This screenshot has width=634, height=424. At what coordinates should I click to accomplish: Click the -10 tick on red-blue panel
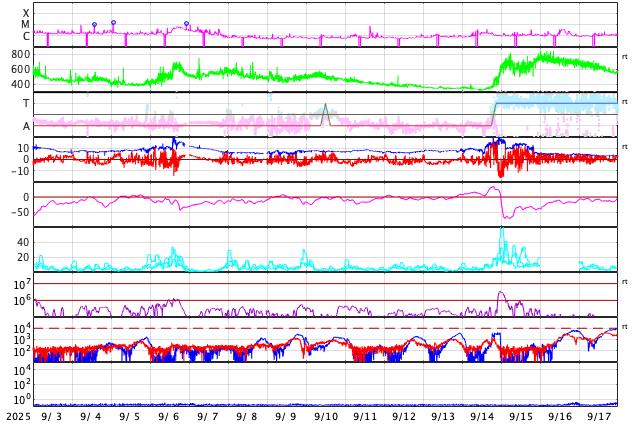pyautogui.click(x=19, y=171)
